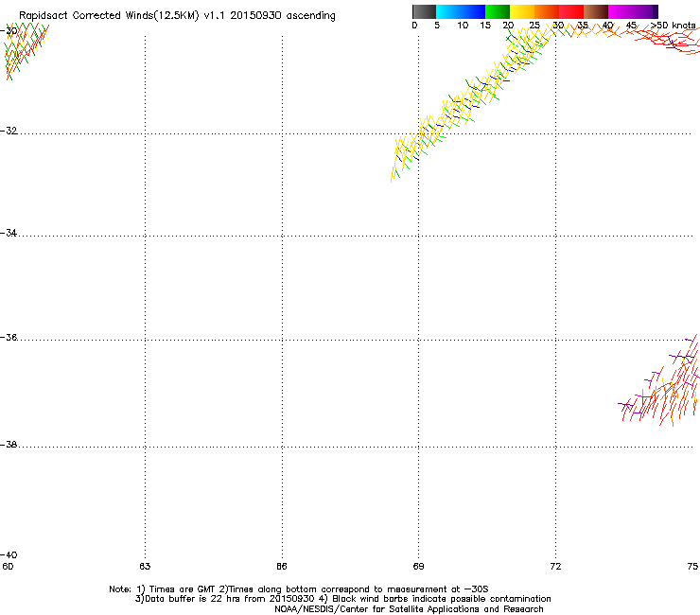700x615 pixels.
Task: Click the latitude label '-32'
Action: point(9,131)
